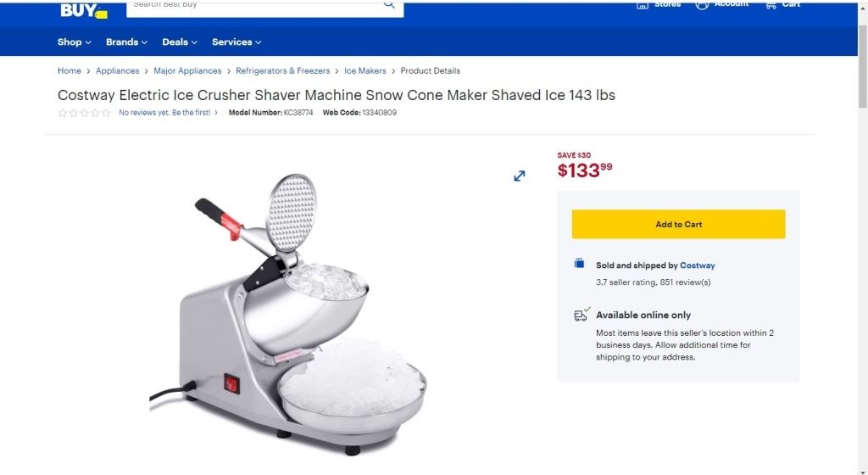868x475 pixels.
Task: Add the ice crusher to cart
Action: pos(678,224)
